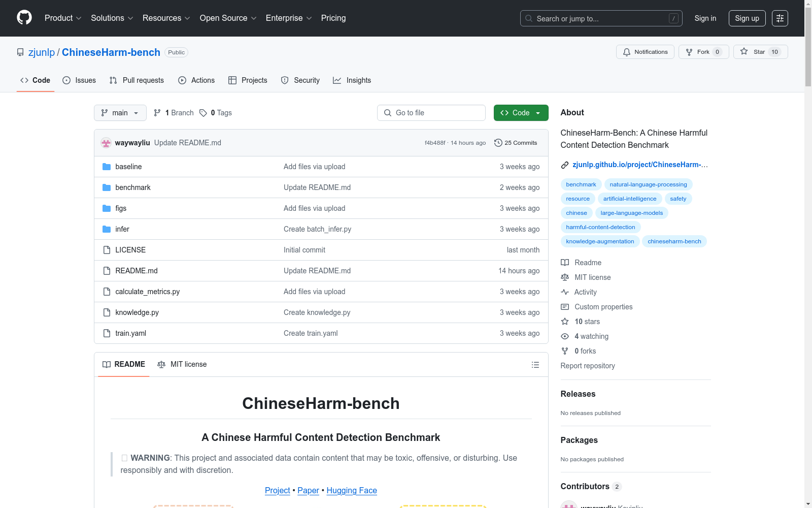812x508 pixels.
Task: Switch to the Insights tab
Action: (352, 80)
